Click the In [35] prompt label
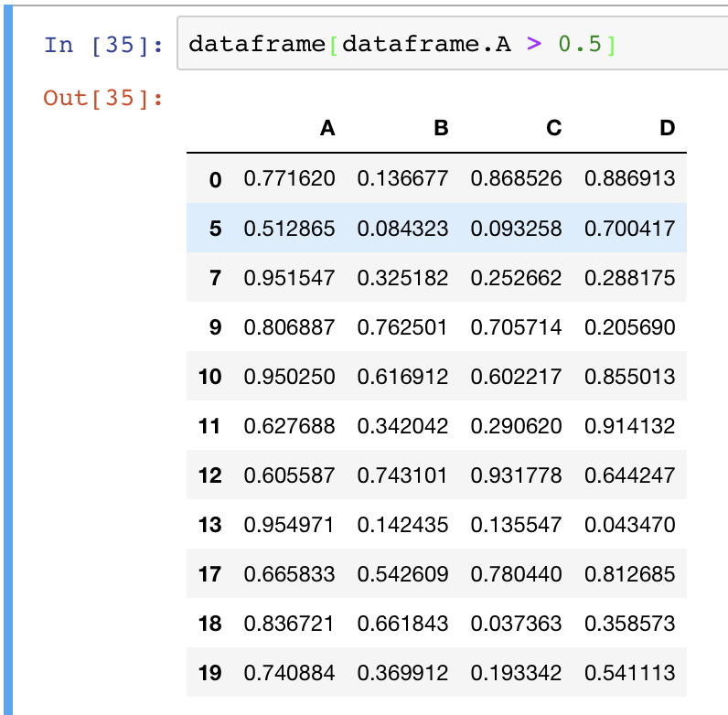 [x=103, y=45]
